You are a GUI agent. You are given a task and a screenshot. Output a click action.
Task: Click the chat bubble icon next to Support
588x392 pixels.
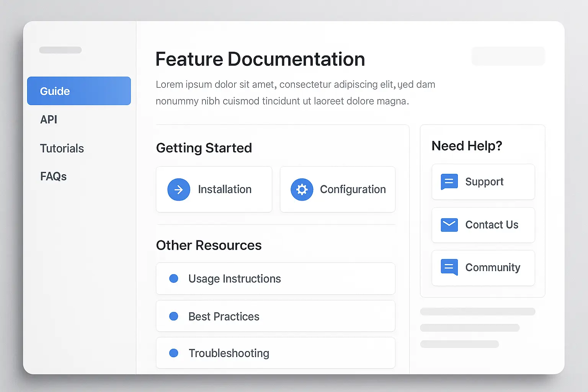tap(449, 182)
